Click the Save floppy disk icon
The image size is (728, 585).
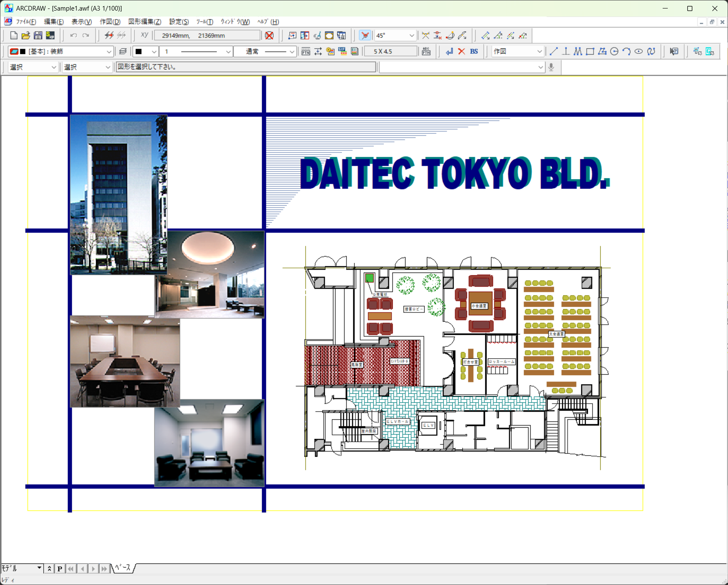(x=38, y=36)
